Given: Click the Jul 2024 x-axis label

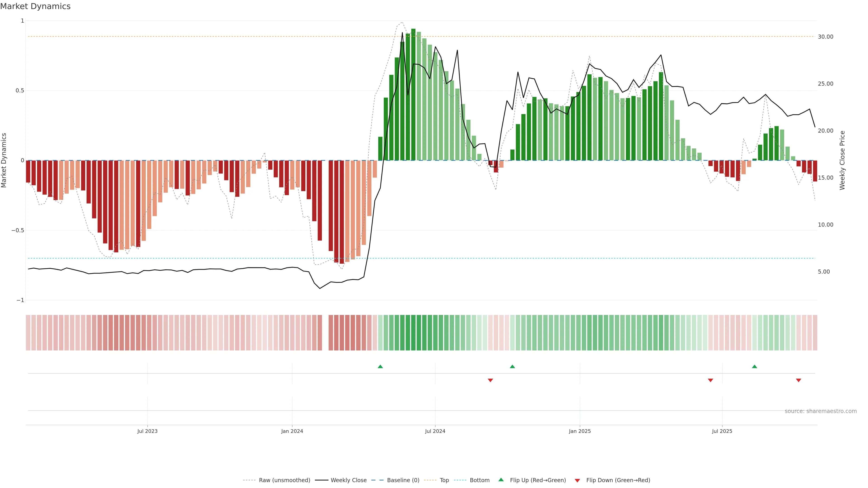Looking at the screenshot, I should pos(435,431).
